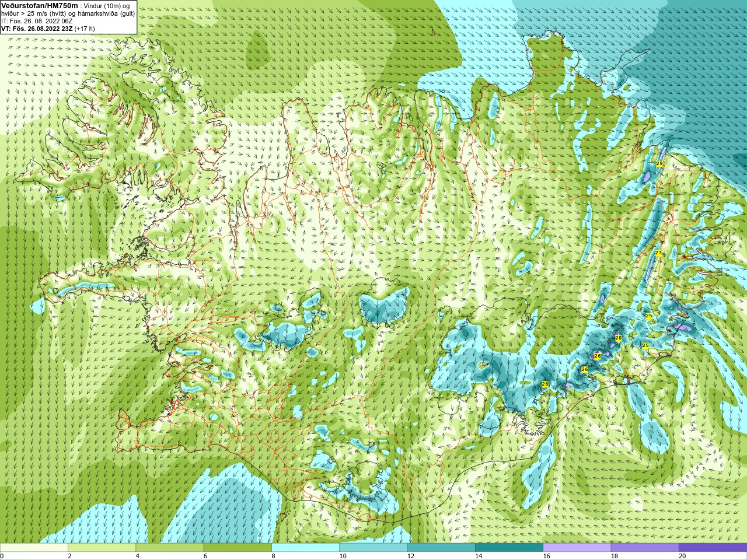Click the scale tick label 18
The width and height of the screenshot is (747, 560).
tap(614, 556)
